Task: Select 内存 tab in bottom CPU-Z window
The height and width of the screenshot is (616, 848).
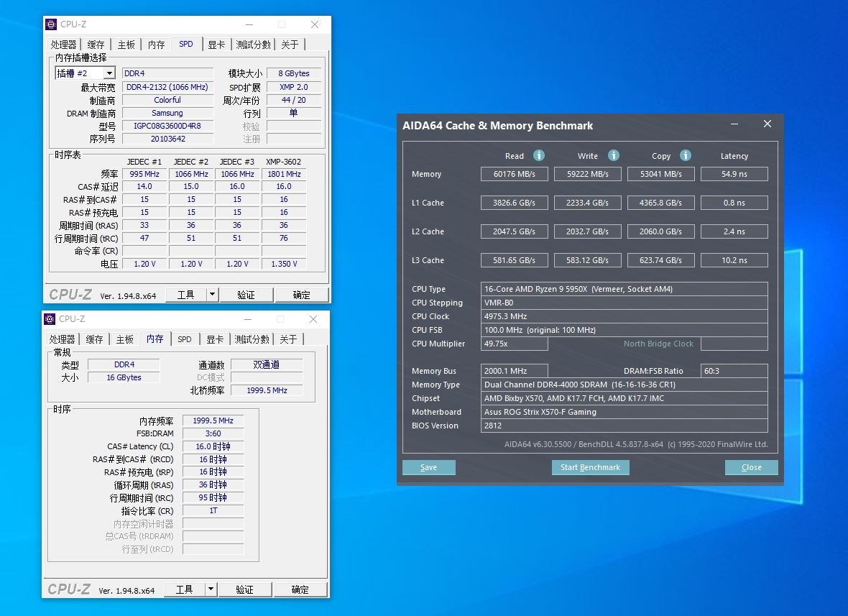Action: coord(155,339)
